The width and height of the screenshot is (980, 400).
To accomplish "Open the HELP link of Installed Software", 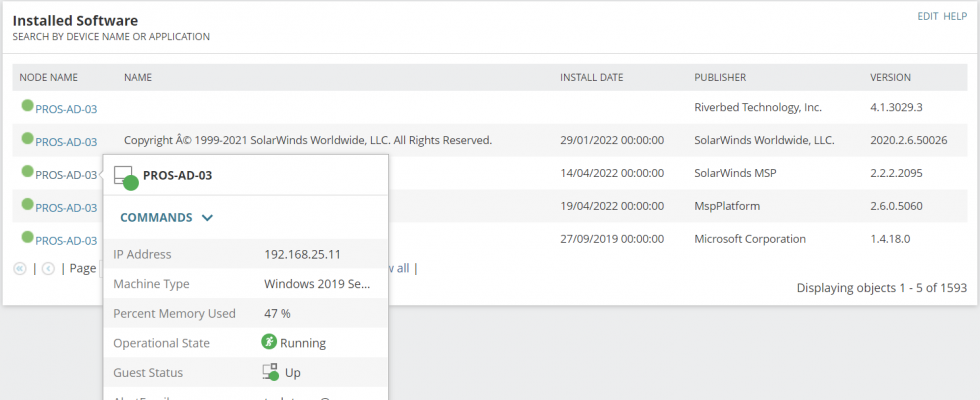I will (955, 17).
